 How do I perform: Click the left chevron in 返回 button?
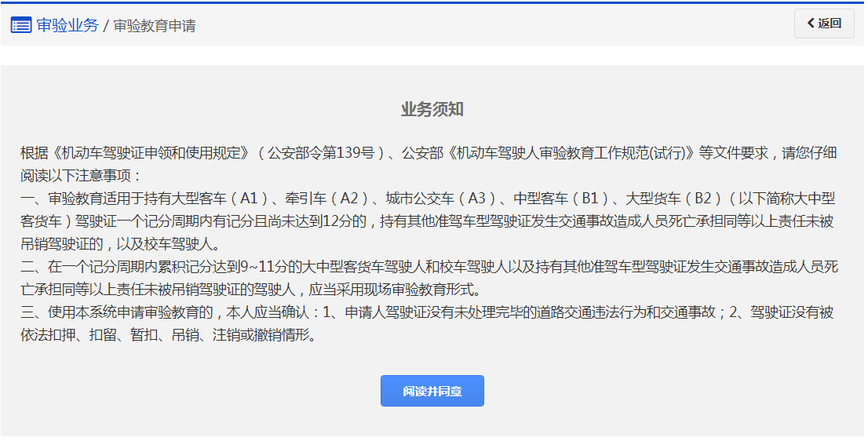(811, 24)
